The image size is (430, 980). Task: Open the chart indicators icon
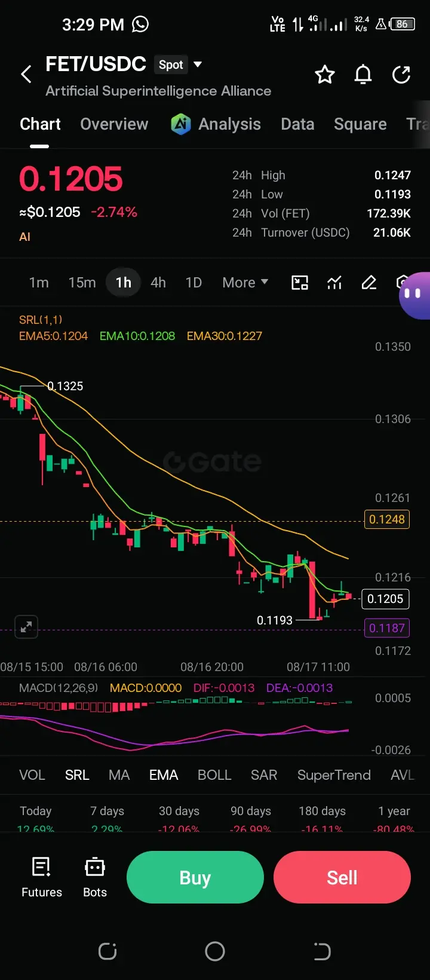(334, 283)
